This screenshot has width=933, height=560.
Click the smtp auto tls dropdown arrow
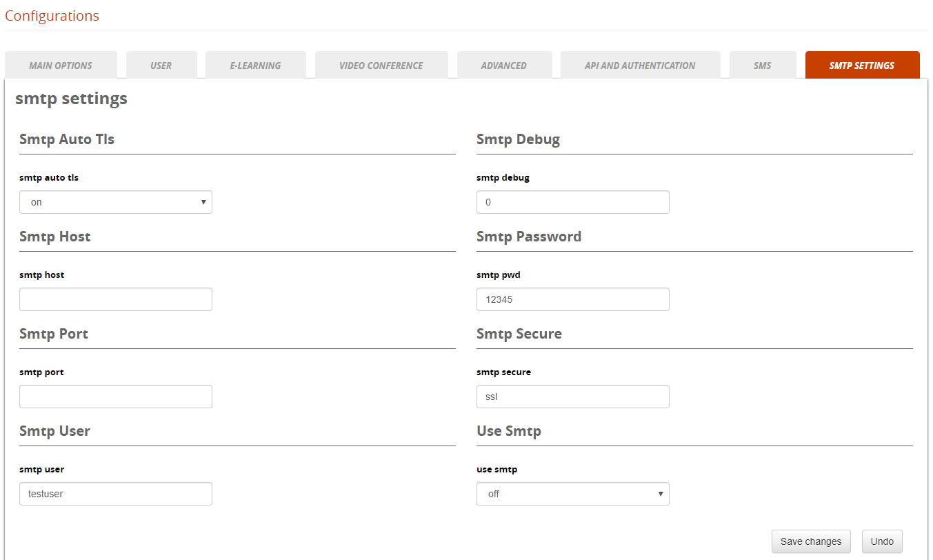[203, 203]
